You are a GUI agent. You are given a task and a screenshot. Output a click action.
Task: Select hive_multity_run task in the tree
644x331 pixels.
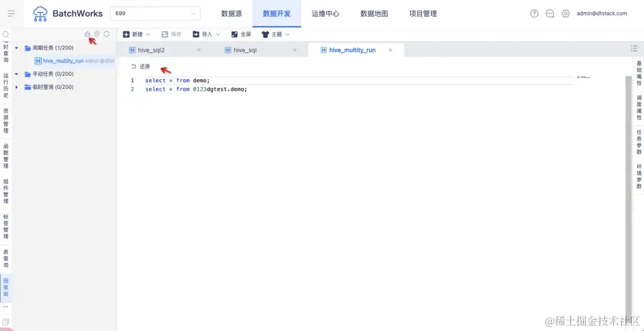75,61
